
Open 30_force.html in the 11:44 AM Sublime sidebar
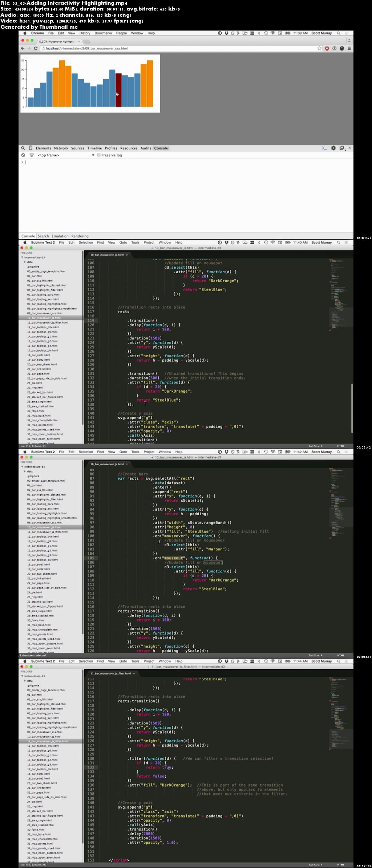tap(36, 830)
